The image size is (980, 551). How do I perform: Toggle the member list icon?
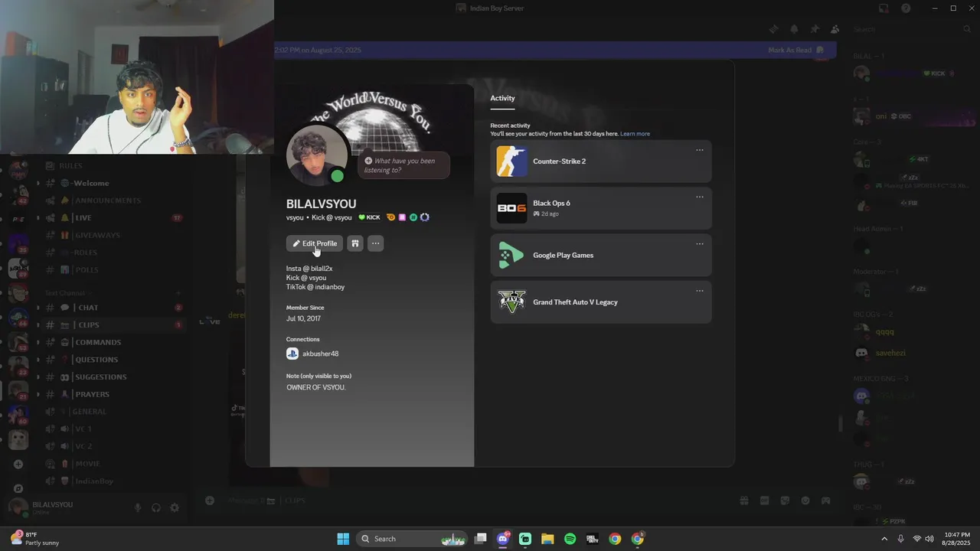coord(835,29)
